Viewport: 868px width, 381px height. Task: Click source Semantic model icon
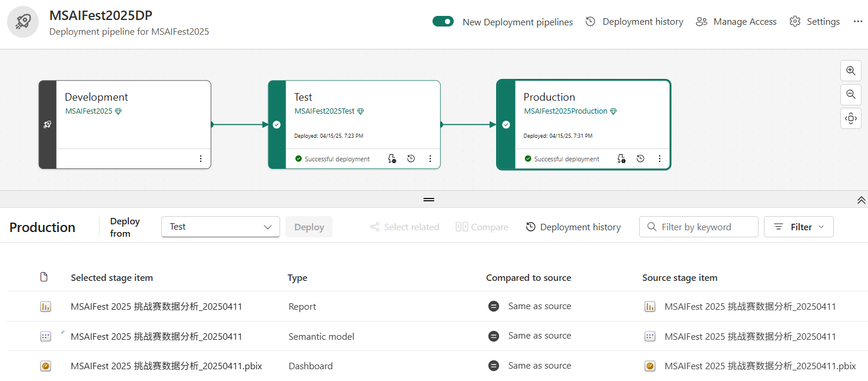(650, 336)
